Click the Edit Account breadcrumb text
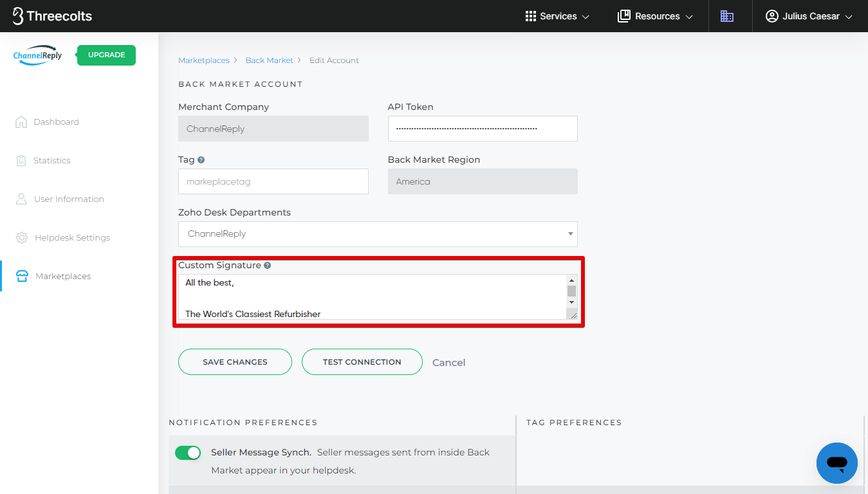Image resolution: width=868 pixels, height=494 pixels. point(334,60)
